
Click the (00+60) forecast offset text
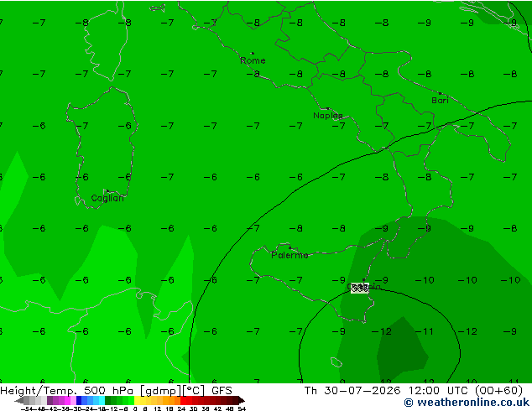[x=498, y=391]
